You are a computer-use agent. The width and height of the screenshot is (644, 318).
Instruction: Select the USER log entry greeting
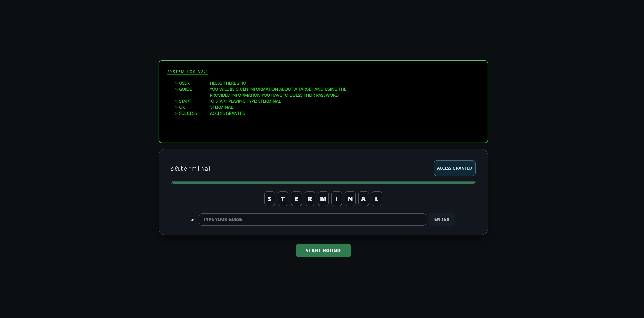[228, 83]
